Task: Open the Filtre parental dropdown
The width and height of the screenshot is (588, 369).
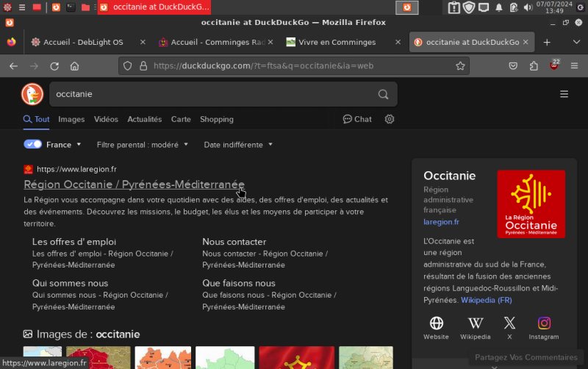Action: point(143,145)
